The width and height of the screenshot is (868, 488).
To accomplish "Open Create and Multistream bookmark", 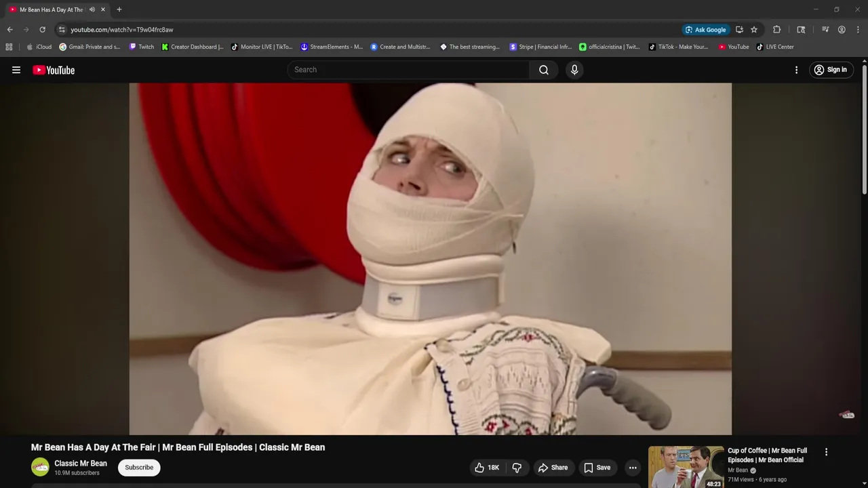I will coord(401,47).
